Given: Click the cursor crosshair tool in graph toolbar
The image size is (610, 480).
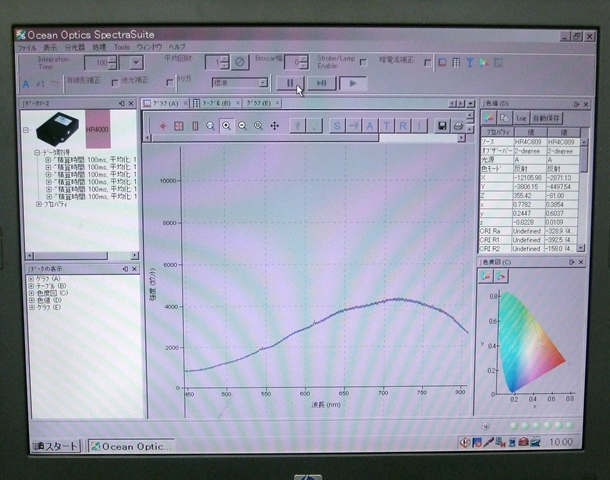Looking at the screenshot, I should point(163,126).
